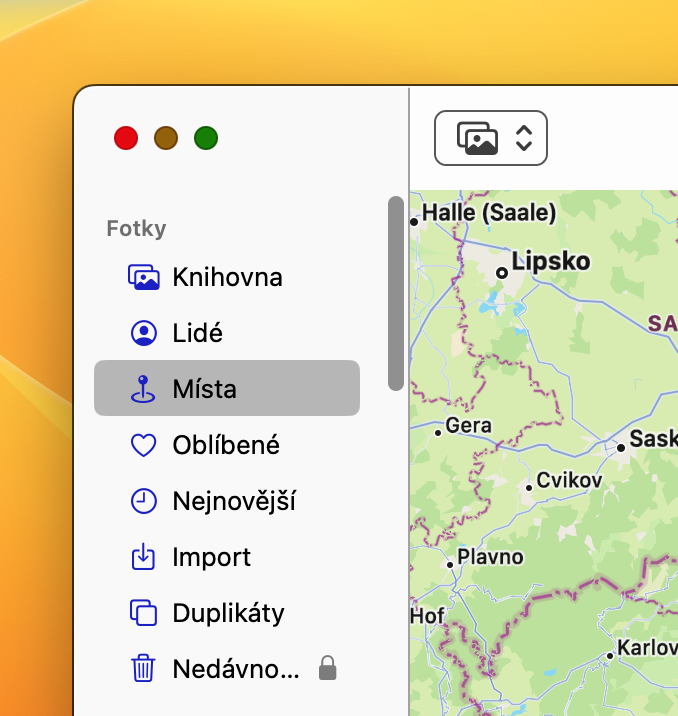The width and height of the screenshot is (678, 716).
Task: Click the Nejnovější clock icon
Action: coord(143,501)
